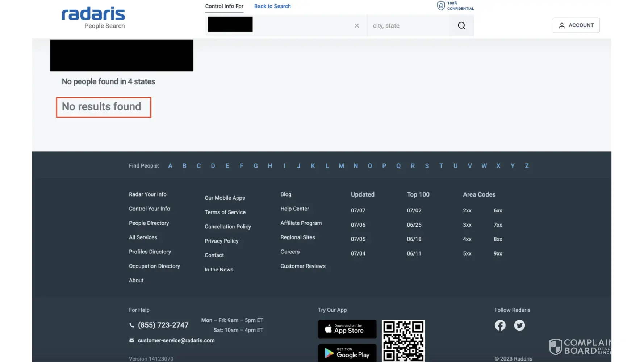Open the 07/07 Updated link
This screenshot has height=362, width=644.
358,211
